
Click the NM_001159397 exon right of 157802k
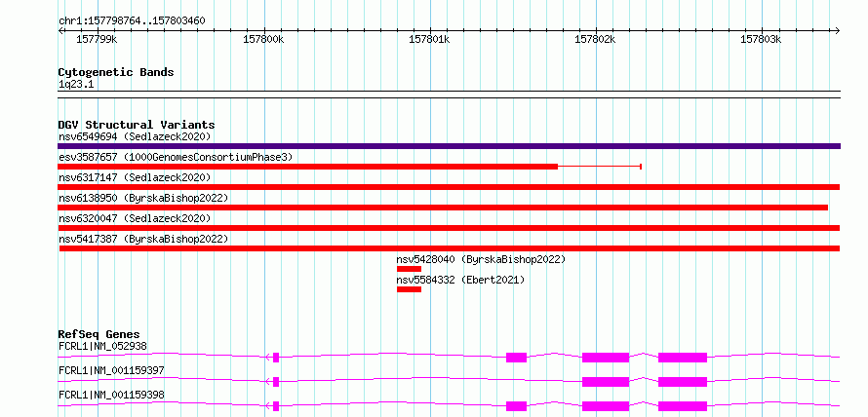pyautogui.click(x=683, y=382)
